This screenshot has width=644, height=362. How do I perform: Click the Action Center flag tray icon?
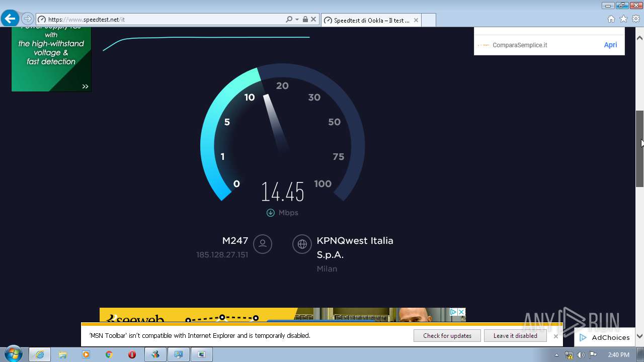click(x=593, y=355)
